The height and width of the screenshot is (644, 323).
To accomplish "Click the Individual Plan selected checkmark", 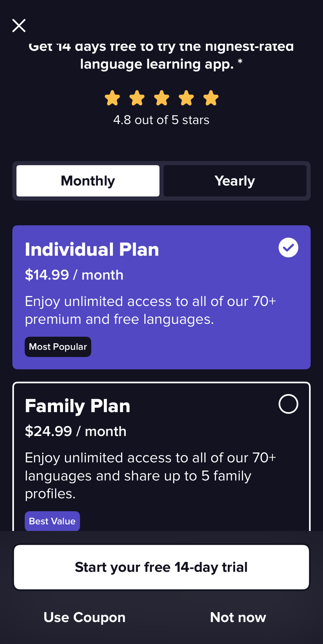I will coord(288,248).
